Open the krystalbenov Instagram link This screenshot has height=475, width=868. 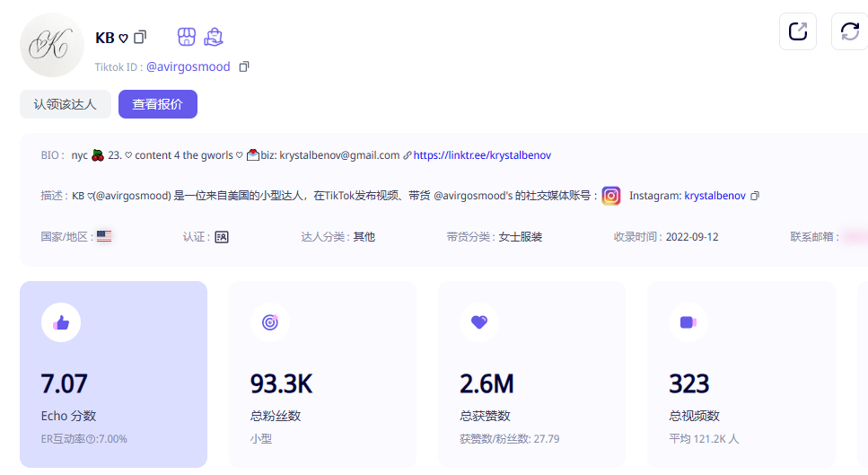(715, 196)
